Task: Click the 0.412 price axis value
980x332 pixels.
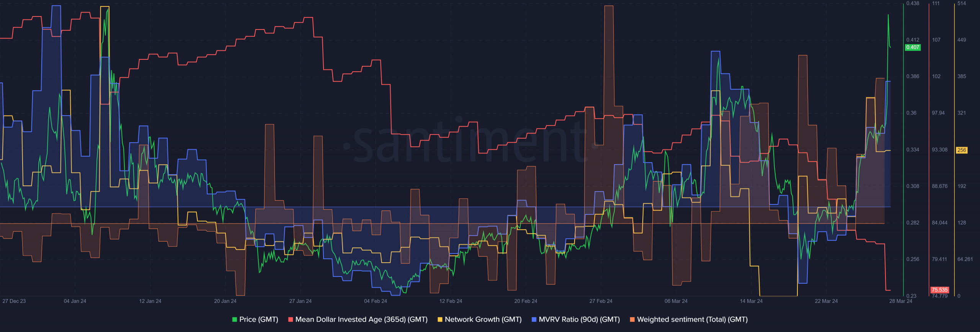Action: [913, 40]
